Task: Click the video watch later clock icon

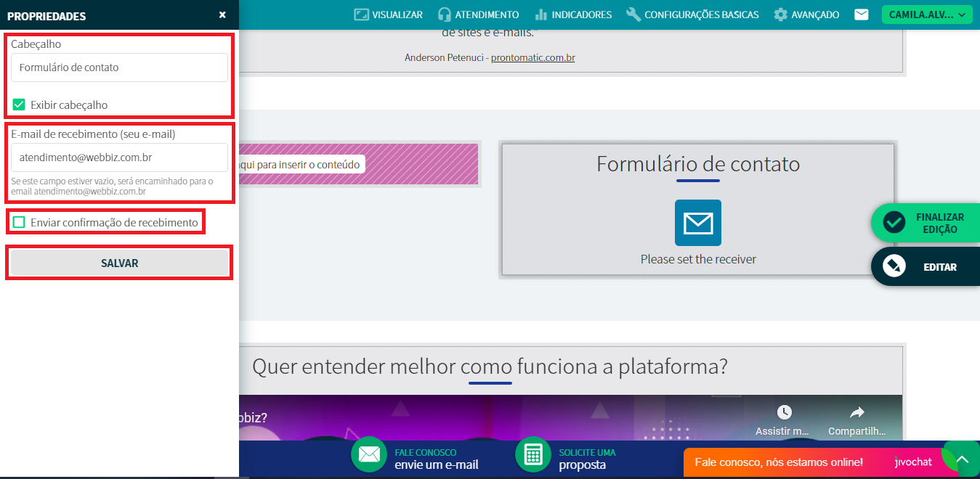Action: (x=784, y=412)
